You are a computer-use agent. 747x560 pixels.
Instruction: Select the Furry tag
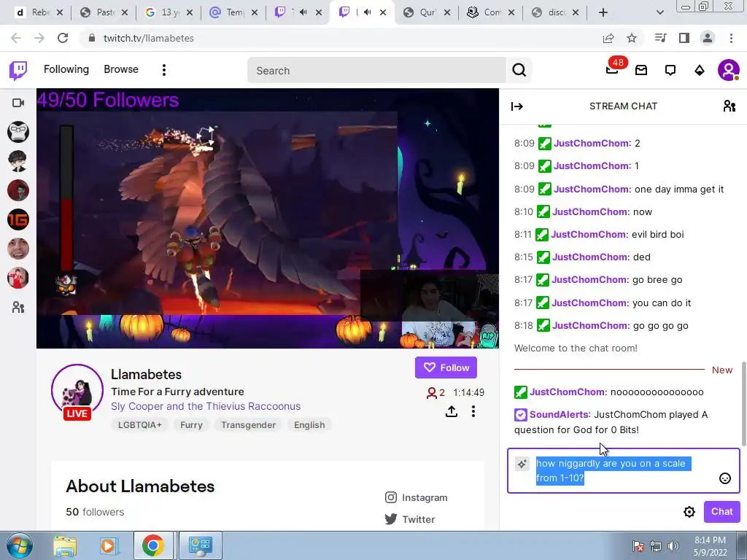point(191,425)
